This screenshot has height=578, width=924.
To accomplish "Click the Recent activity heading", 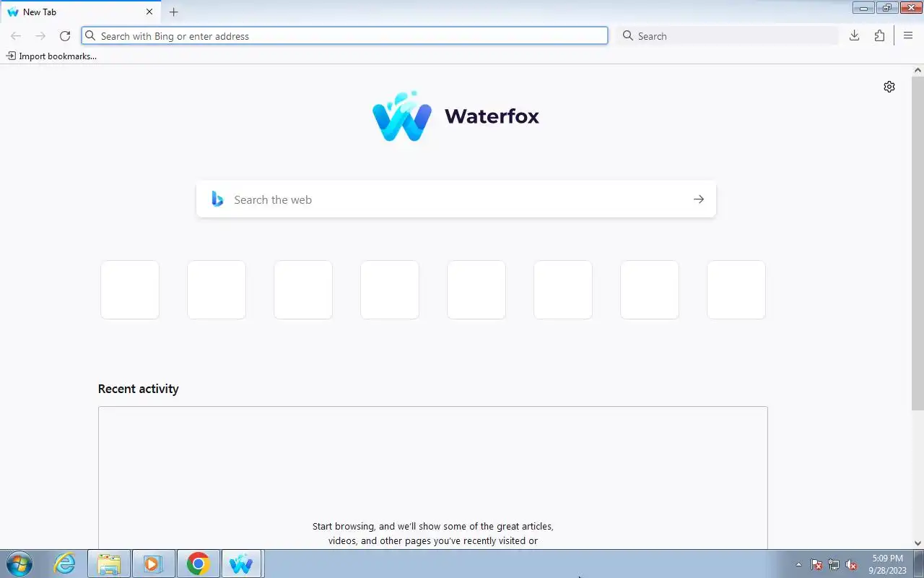I will point(139,389).
